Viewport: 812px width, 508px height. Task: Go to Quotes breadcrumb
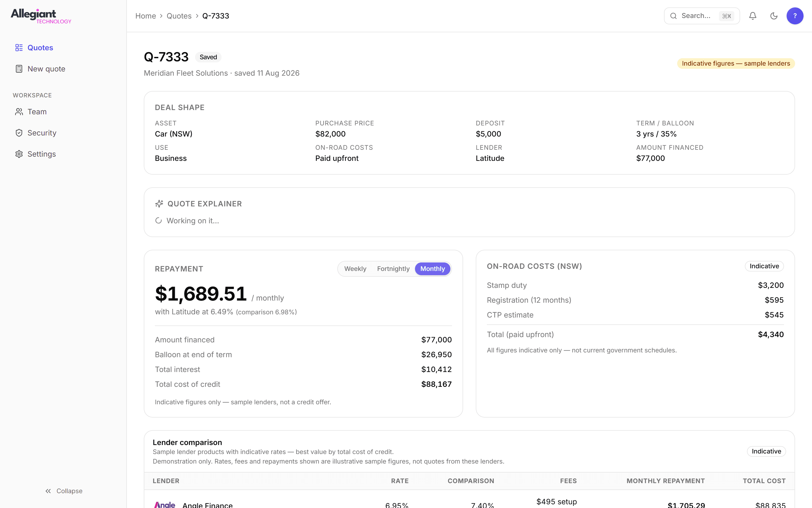coord(179,16)
